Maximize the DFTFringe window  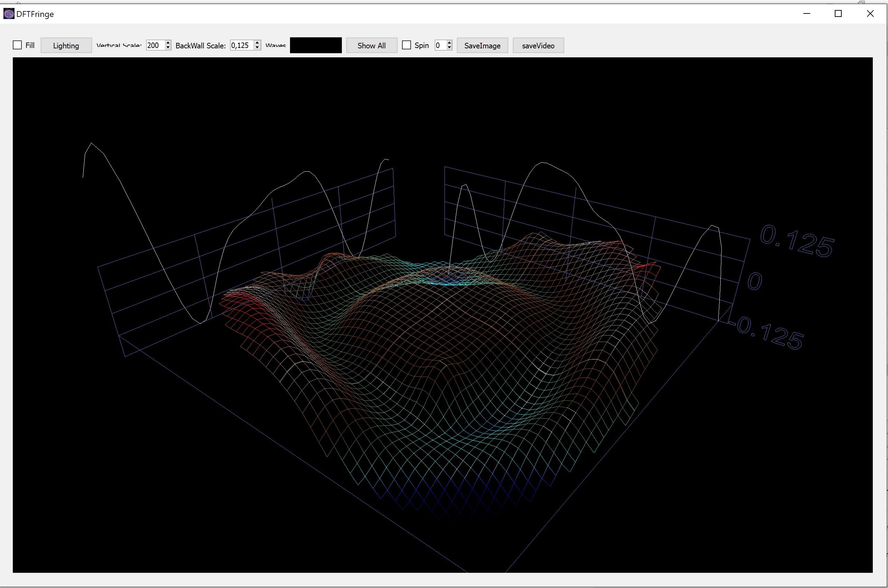838,14
